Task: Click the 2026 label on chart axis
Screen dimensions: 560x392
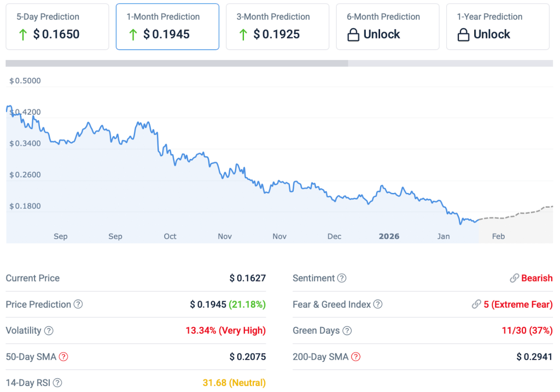Action: (389, 236)
